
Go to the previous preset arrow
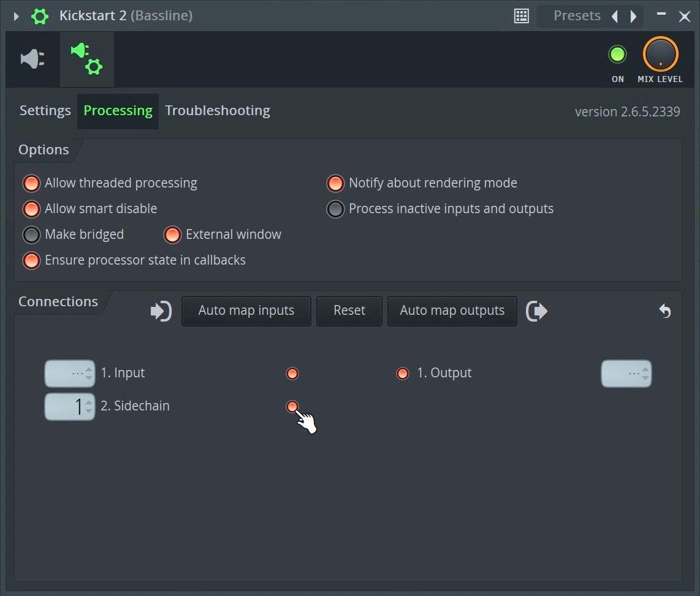[614, 16]
